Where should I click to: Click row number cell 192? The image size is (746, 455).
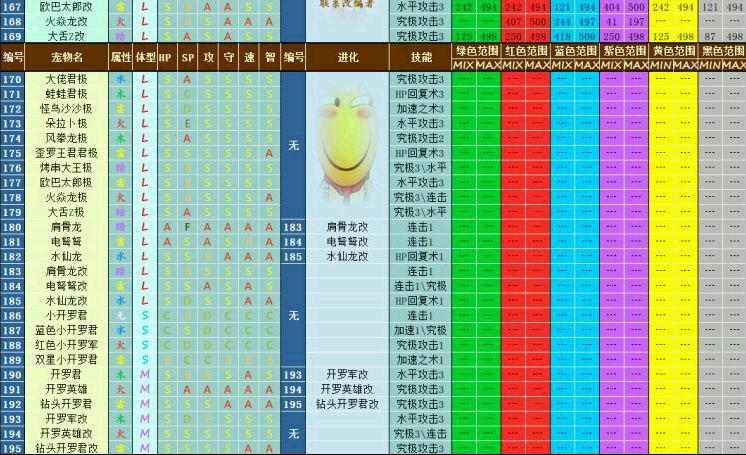[12, 404]
